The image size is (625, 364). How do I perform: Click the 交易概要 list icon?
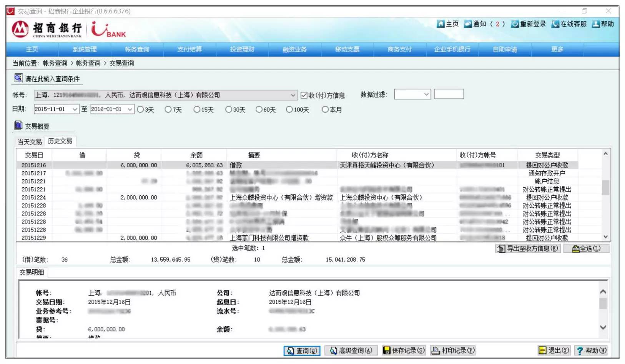click(x=18, y=125)
